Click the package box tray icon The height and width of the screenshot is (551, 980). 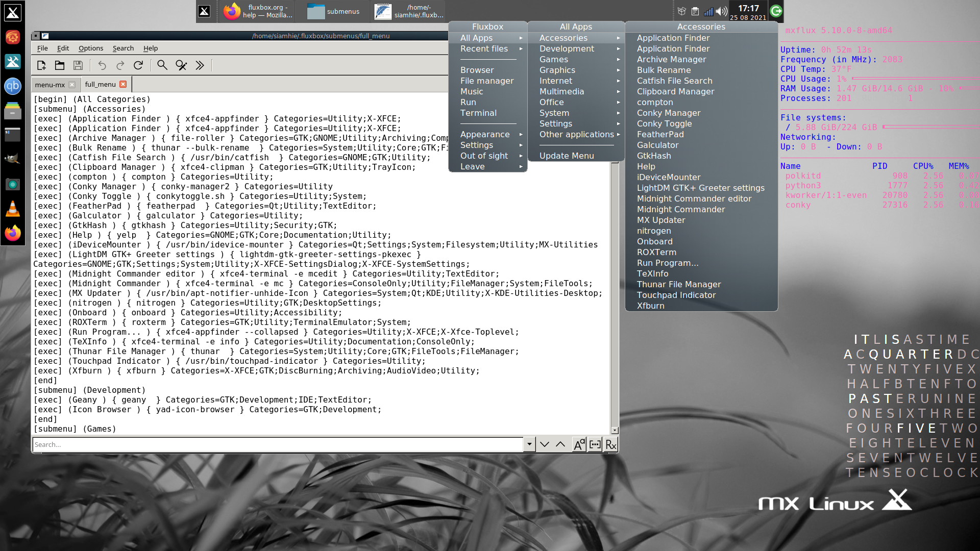click(682, 11)
